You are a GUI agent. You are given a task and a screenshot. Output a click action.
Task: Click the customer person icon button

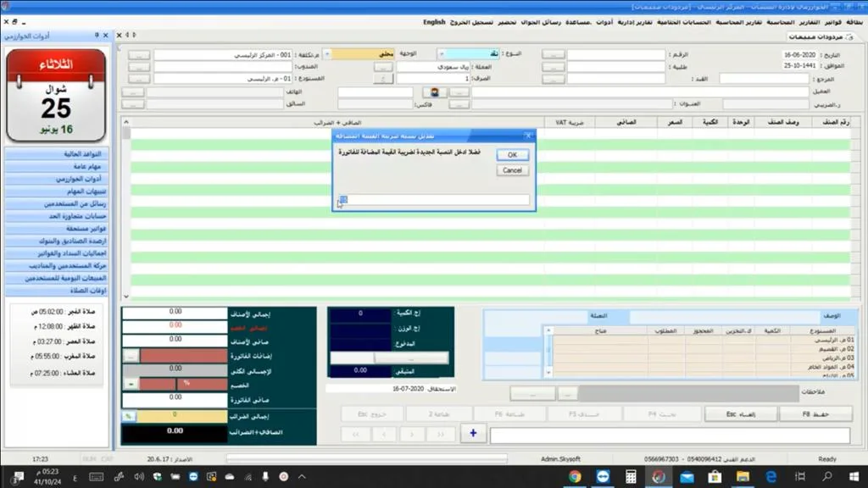pyautogui.click(x=435, y=91)
